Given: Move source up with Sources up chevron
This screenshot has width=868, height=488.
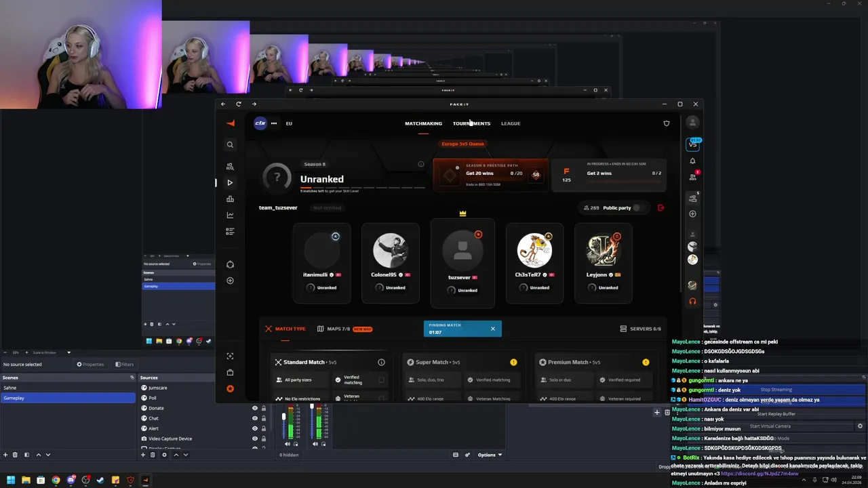Looking at the screenshot, I should click(176, 455).
